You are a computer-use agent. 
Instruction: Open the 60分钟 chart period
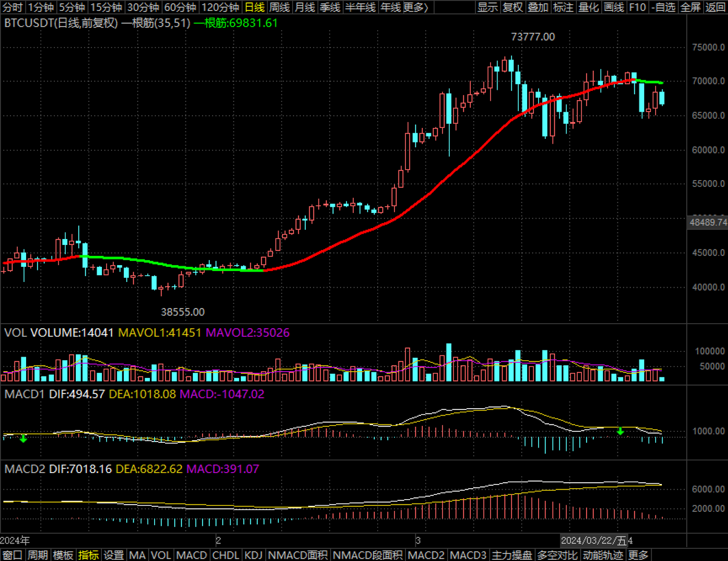coord(181,7)
